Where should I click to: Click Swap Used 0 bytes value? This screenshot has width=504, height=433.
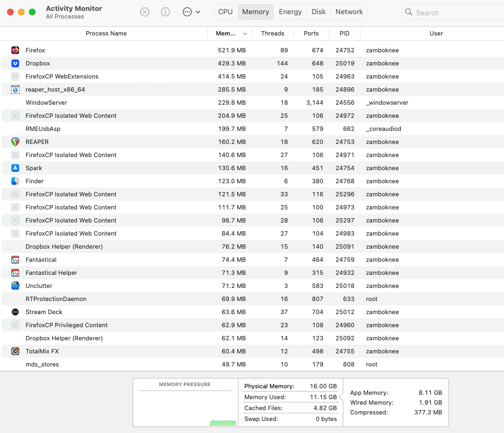click(x=326, y=419)
